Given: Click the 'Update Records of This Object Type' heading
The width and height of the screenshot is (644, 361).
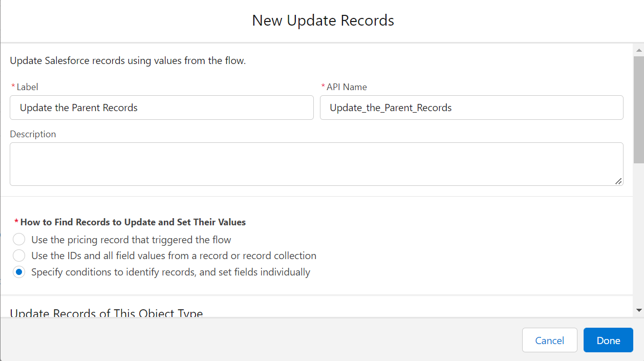Looking at the screenshot, I should point(106,313).
